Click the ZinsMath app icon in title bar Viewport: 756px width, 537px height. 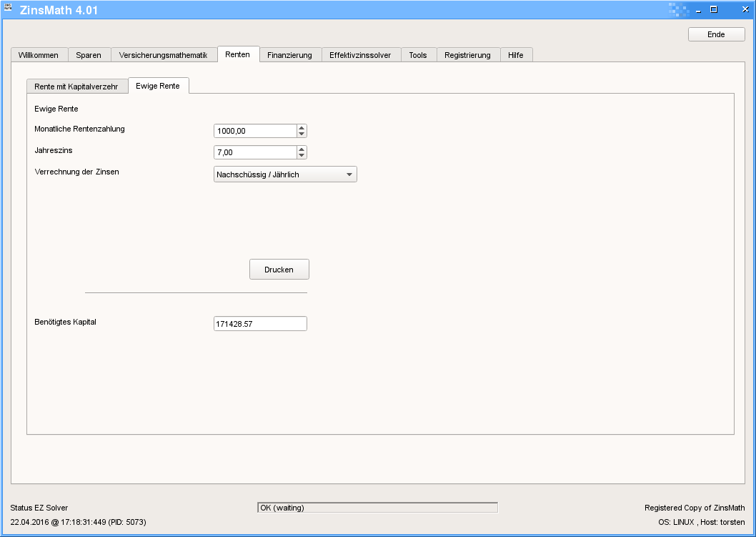(x=8, y=9)
